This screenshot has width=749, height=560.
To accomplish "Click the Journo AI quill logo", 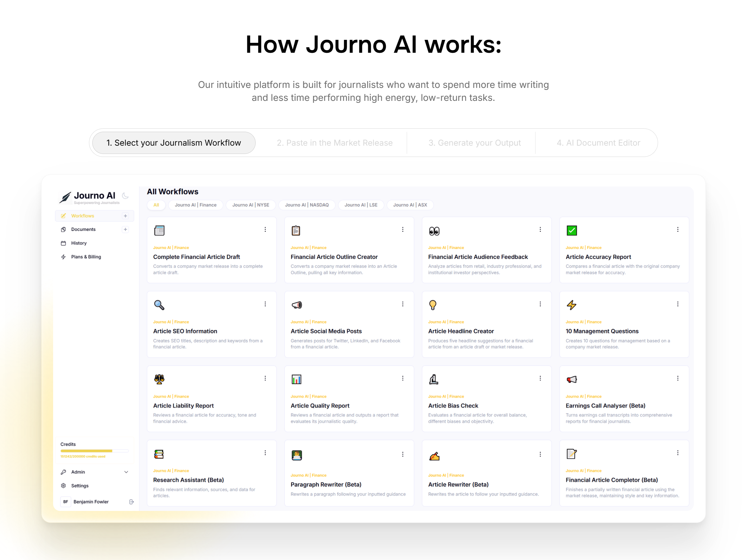I will point(65,198).
